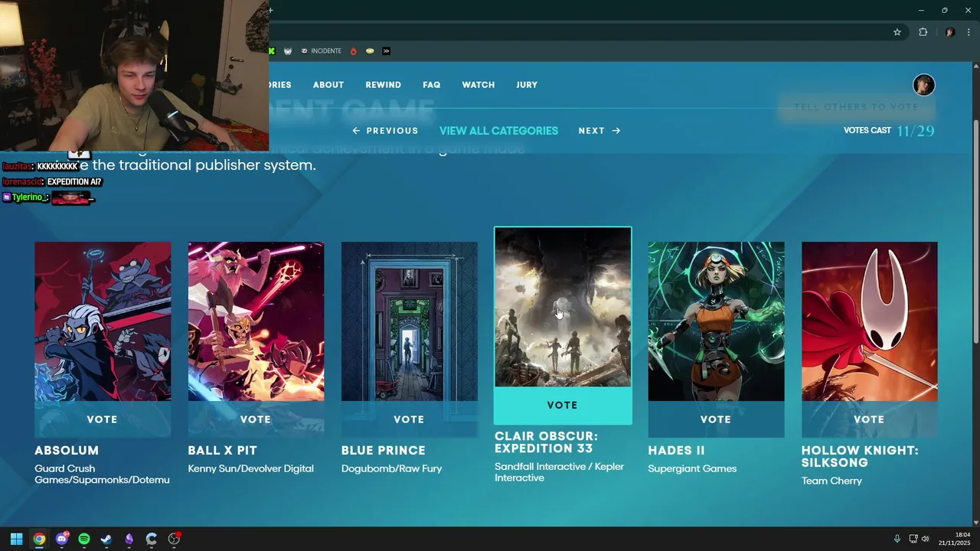This screenshot has width=980, height=551.
Task: Open the white C-shaped taskbar app icon
Action: (x=152, y=539)
